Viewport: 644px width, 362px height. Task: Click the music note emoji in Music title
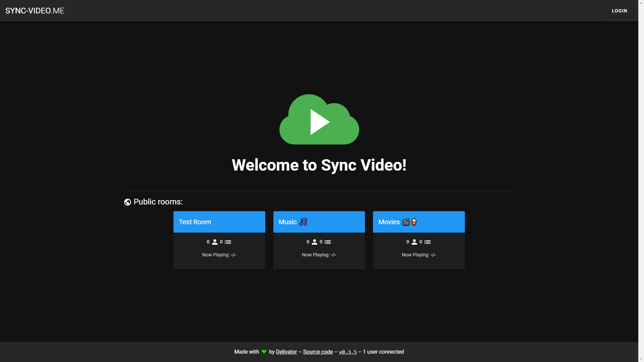pos(303,222)
